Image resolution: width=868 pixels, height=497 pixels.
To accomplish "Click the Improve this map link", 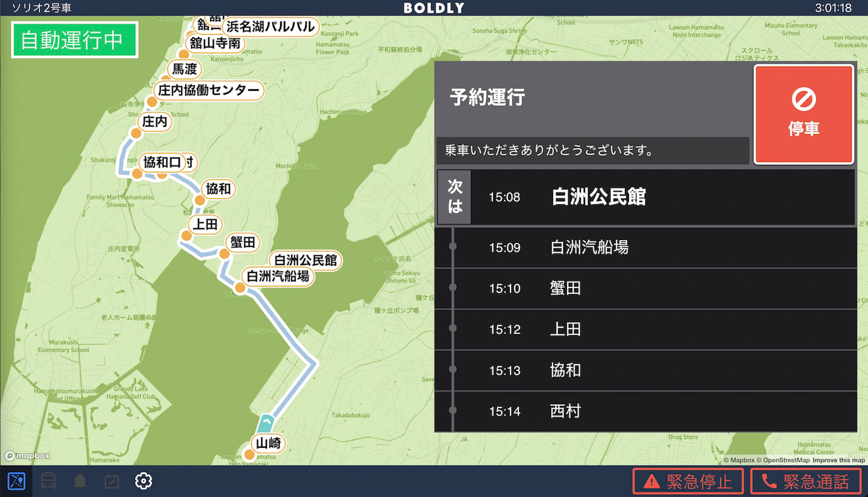I will pos(838,460).
